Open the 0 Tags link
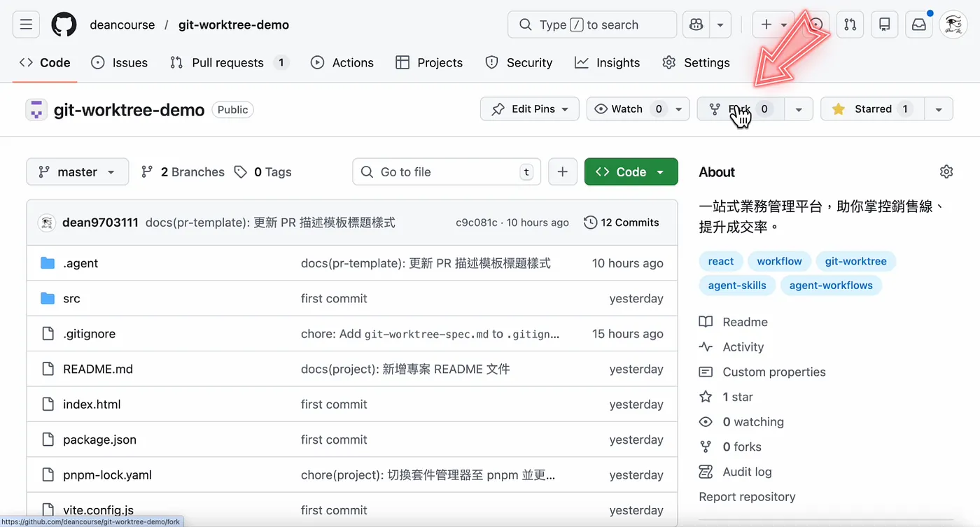980x527 pixels. coord(262,171)
